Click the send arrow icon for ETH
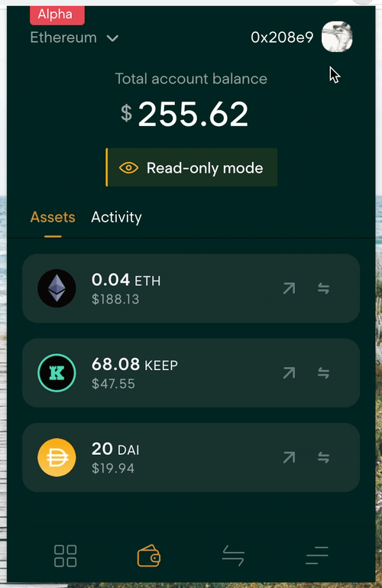Viewport: 382px width, 588px height. (289, 288)
